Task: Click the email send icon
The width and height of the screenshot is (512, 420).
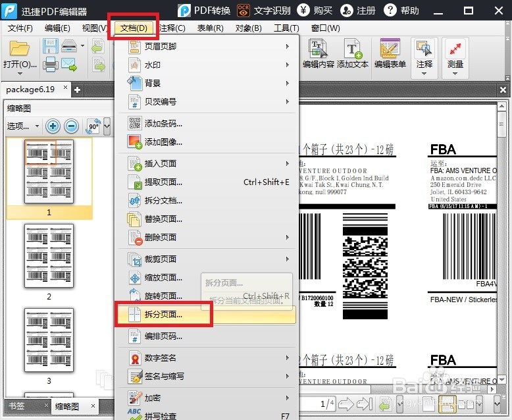Action: pos(69,64)
